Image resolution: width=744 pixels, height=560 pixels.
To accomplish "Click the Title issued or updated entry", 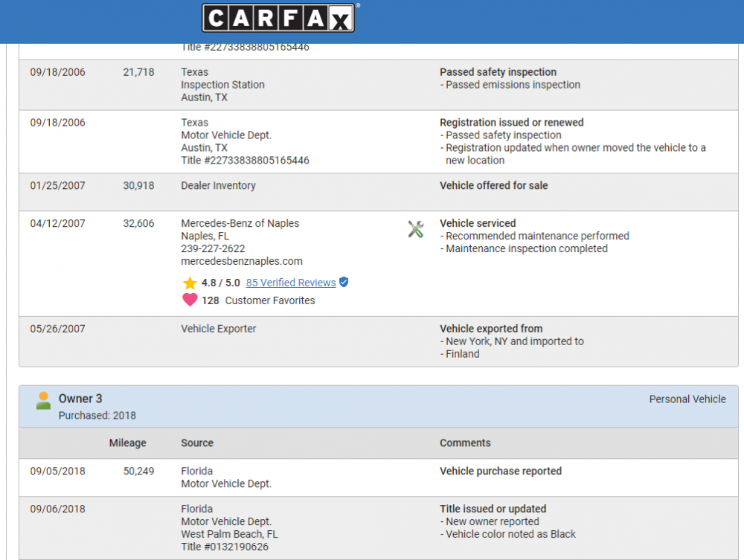I will pos(493,509).
